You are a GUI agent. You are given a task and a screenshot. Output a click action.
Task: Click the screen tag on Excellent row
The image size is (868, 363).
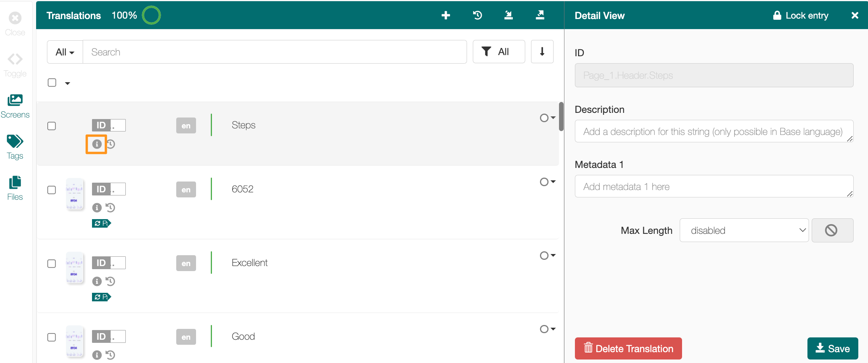pyautogui.click(x=101, y=297)
